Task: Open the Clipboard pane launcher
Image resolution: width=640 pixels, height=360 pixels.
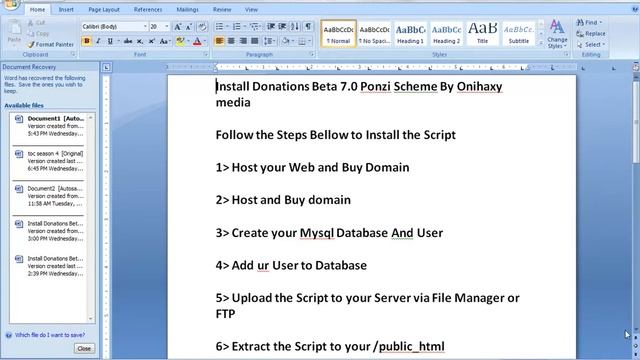Action: [73, 54]
